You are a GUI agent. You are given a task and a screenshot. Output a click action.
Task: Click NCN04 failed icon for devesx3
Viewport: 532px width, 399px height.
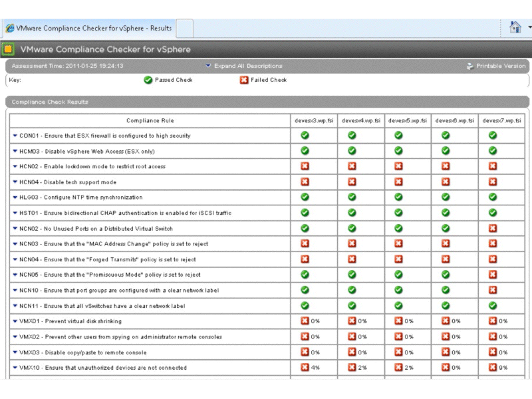click(305, 259)
